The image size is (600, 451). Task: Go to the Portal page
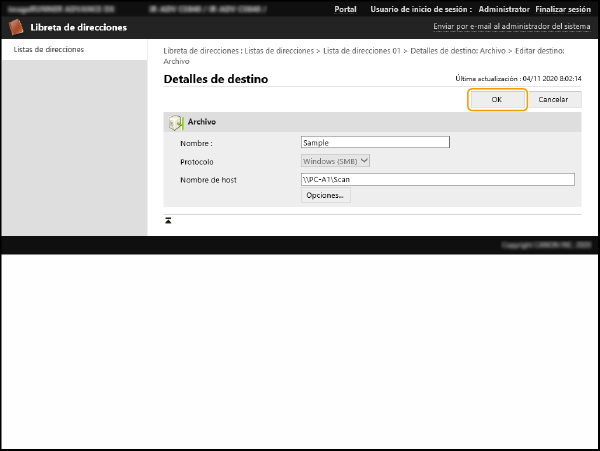344,8
